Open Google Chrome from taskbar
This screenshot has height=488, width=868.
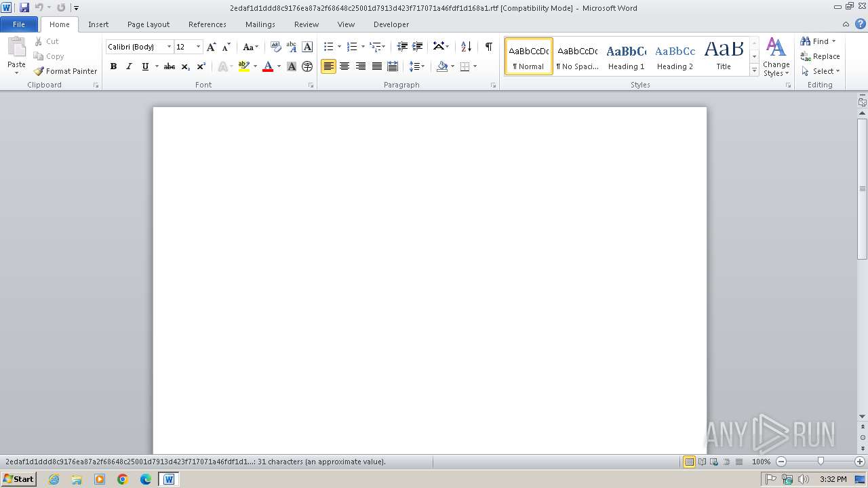123,479
